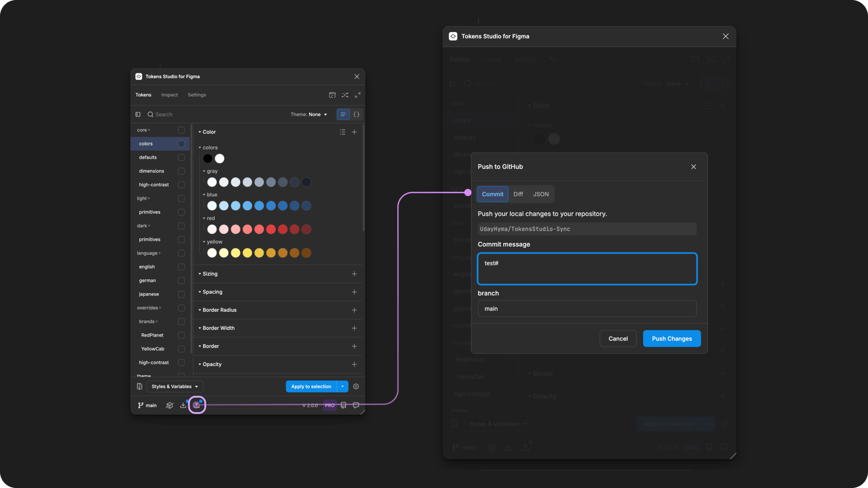The height and width of the screenshot is (488, 868).
Task: Switch to JSON braces view icon
Action: click(356, 115)
